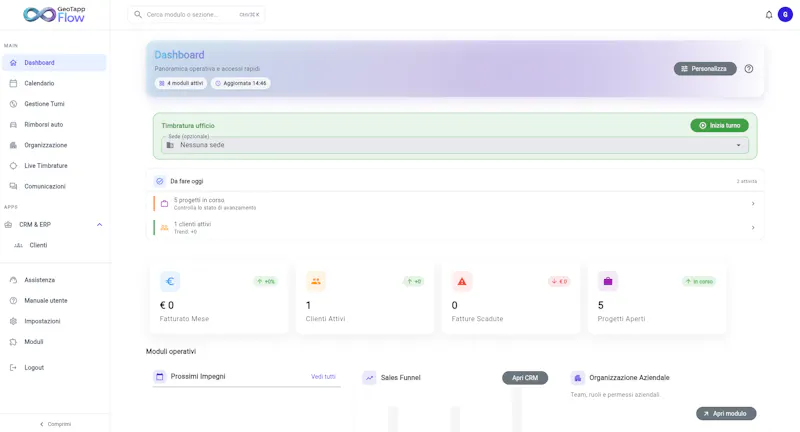Click the help question mark icon
The height and width of the screenshot is (432, 800).
click(x=748, y=69)
